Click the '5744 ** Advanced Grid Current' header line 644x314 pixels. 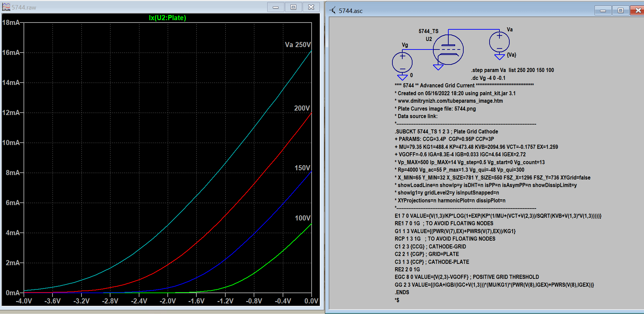click(464, 85)
